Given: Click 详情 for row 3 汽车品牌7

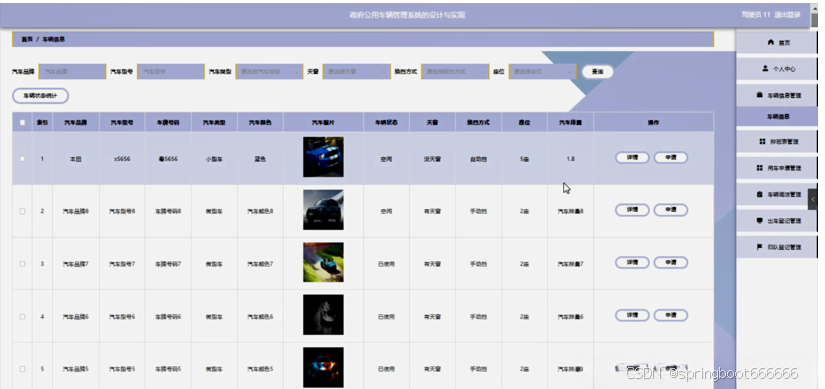Looking at the screenshot, I should pyautogui.click(x=632, y=262).
